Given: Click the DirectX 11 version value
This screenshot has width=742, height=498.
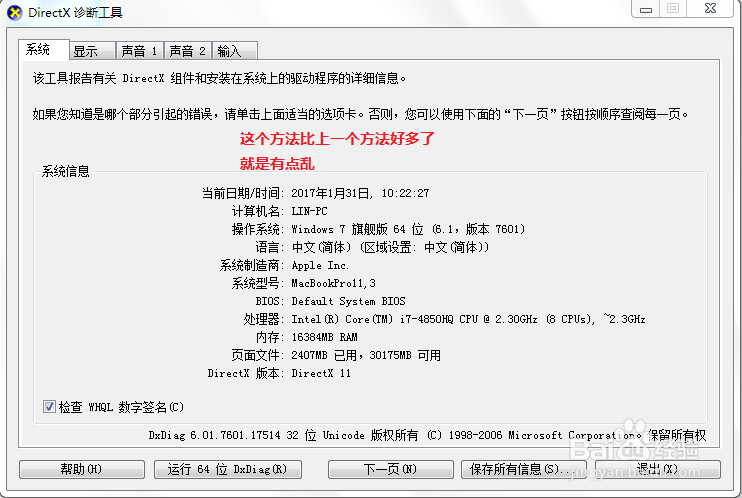Looking at the screenshot, I should pos(321,373).
